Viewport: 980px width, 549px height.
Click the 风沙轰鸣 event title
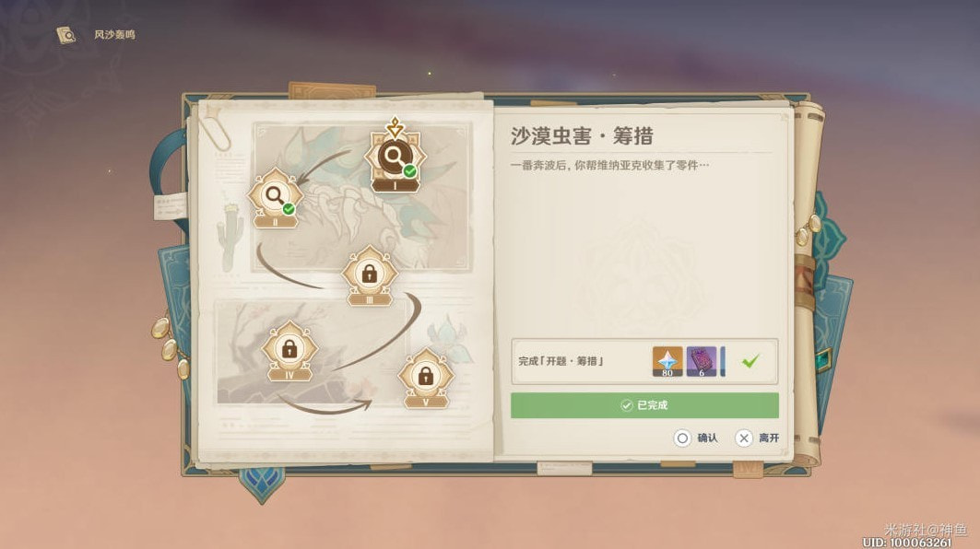pyautogui.click(x=114, y=35)
